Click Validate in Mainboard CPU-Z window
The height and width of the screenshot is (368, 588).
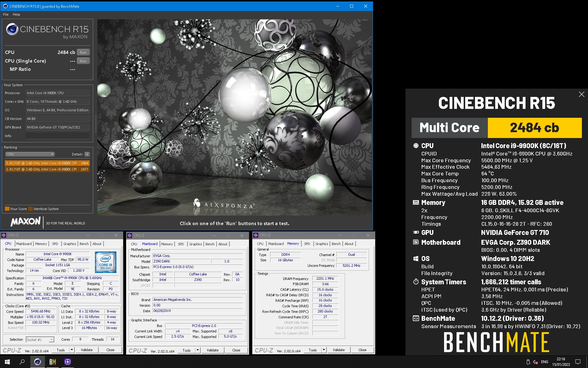click(213, 350)
